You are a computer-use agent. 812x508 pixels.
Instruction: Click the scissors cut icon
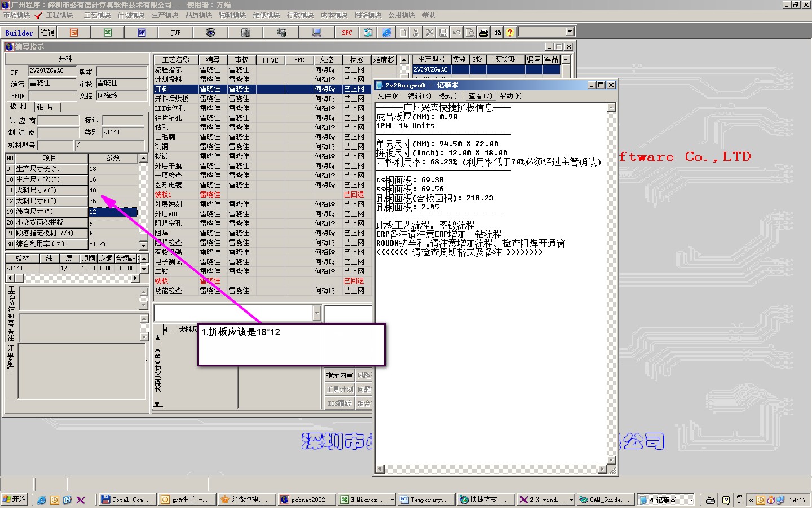click(x=416, y=33)
